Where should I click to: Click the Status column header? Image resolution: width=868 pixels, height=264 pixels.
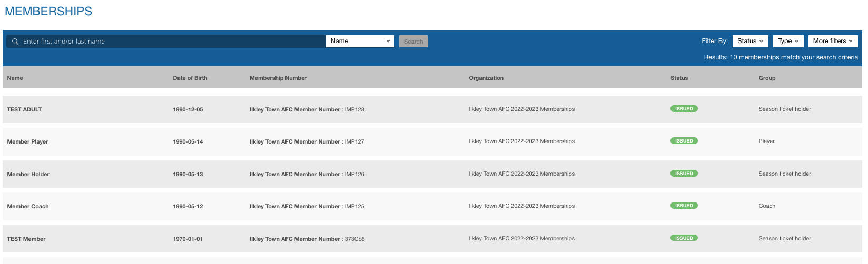point(679,78)
